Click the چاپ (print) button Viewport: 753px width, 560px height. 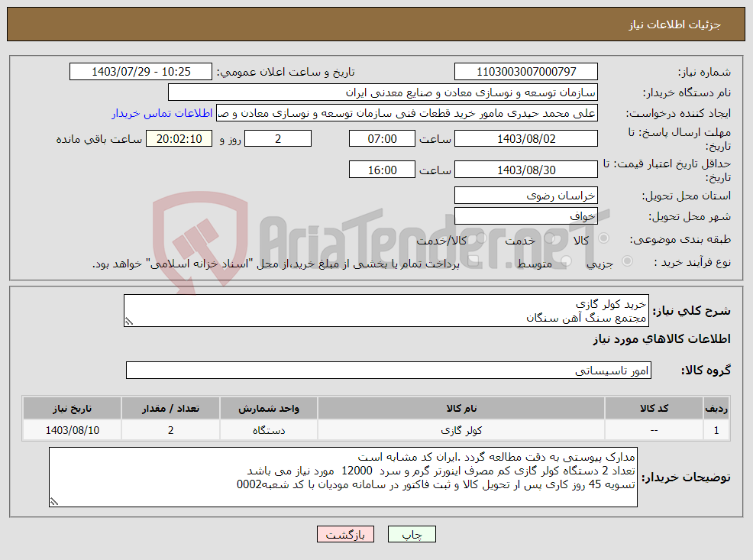point(412,534)
